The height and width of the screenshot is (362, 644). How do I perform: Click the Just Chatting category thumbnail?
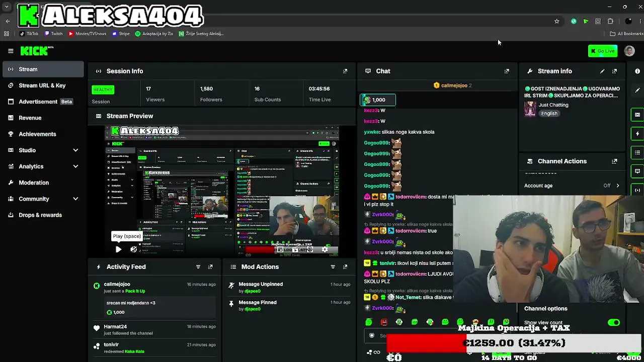point(530,109)
